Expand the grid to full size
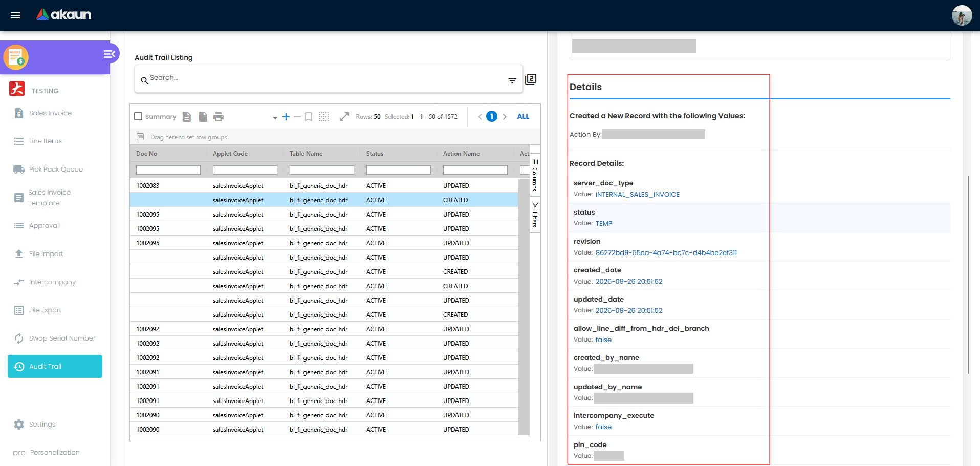Image resolution: width=980 pixels, height=466 pixels. [x=344, y=117]
